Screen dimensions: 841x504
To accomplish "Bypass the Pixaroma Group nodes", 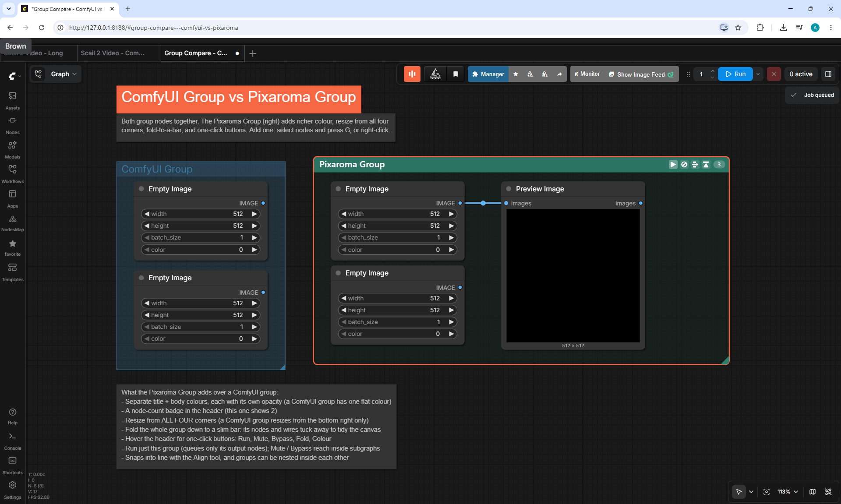I will tap(684, 165).
